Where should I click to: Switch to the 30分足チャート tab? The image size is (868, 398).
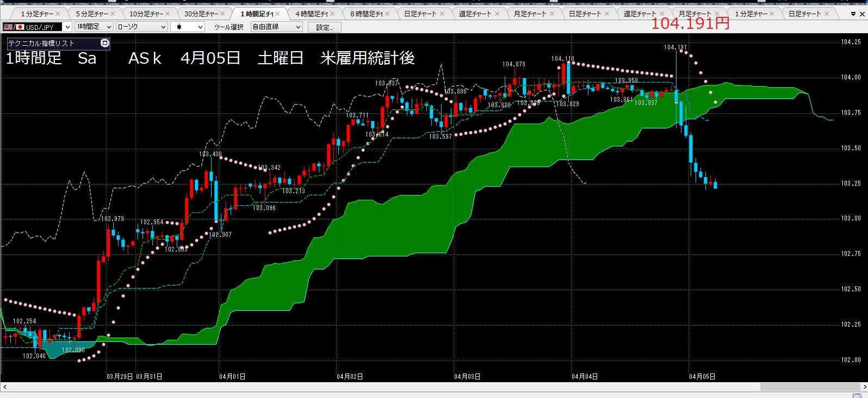pyautogui.click(x=201, y=14)
